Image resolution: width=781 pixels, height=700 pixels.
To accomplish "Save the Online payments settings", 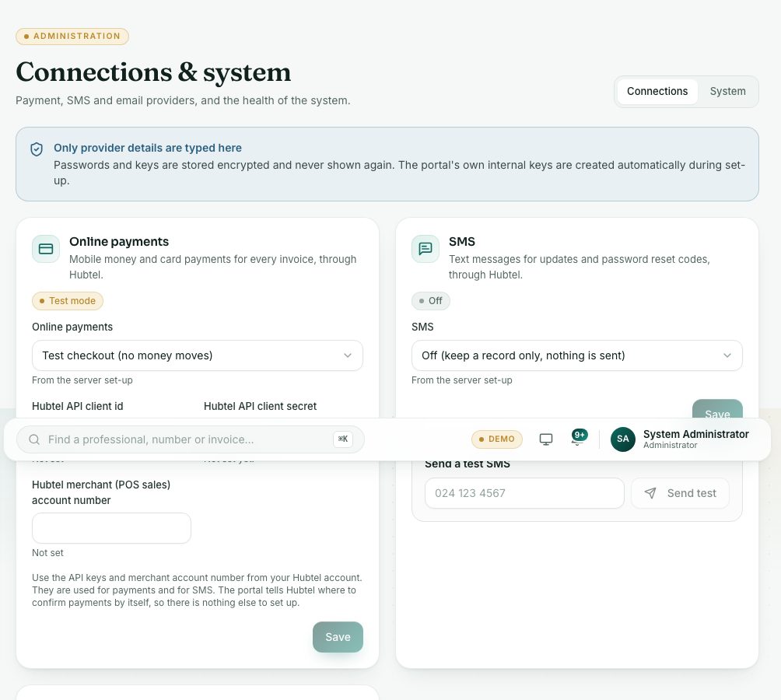I will pos(338,637).
